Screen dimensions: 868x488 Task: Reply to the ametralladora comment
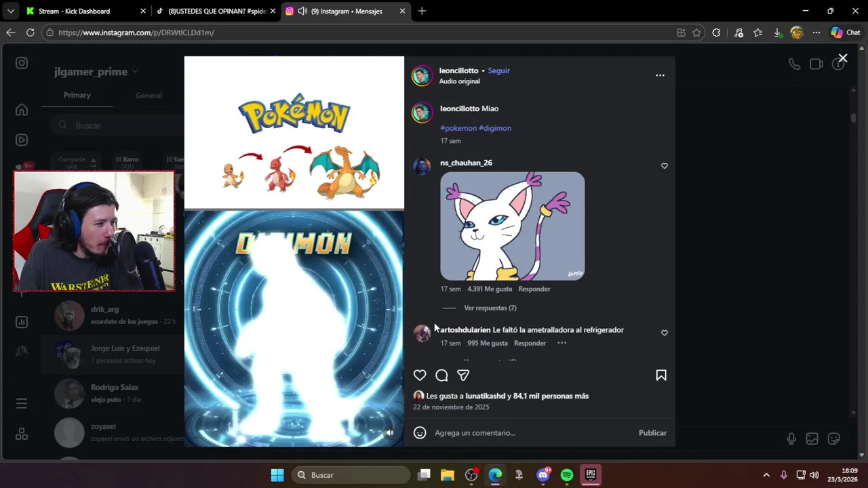coord(530,343)
